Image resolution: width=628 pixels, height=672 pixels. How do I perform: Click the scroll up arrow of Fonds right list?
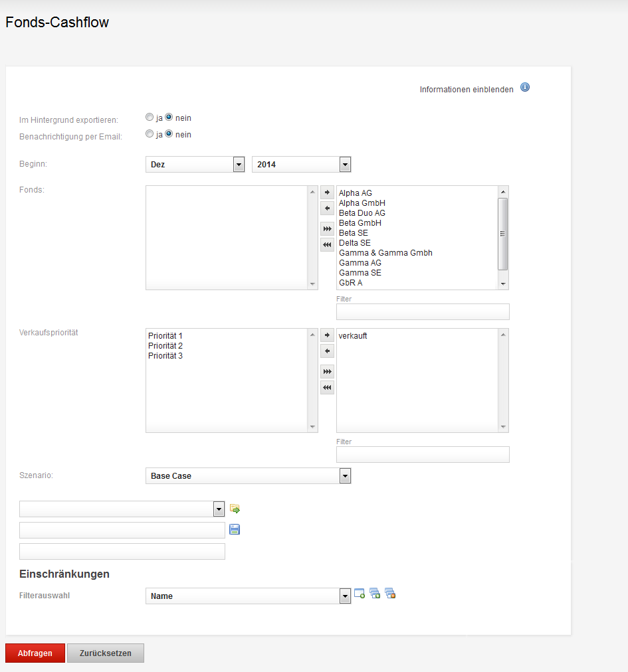click(x=503, y=191)
